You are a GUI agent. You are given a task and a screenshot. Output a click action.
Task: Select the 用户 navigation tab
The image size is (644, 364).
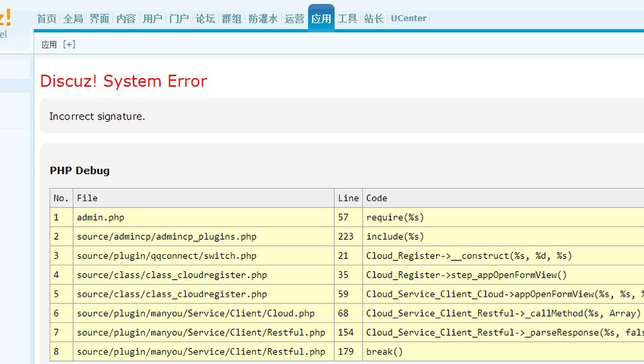tap(152, 19)
